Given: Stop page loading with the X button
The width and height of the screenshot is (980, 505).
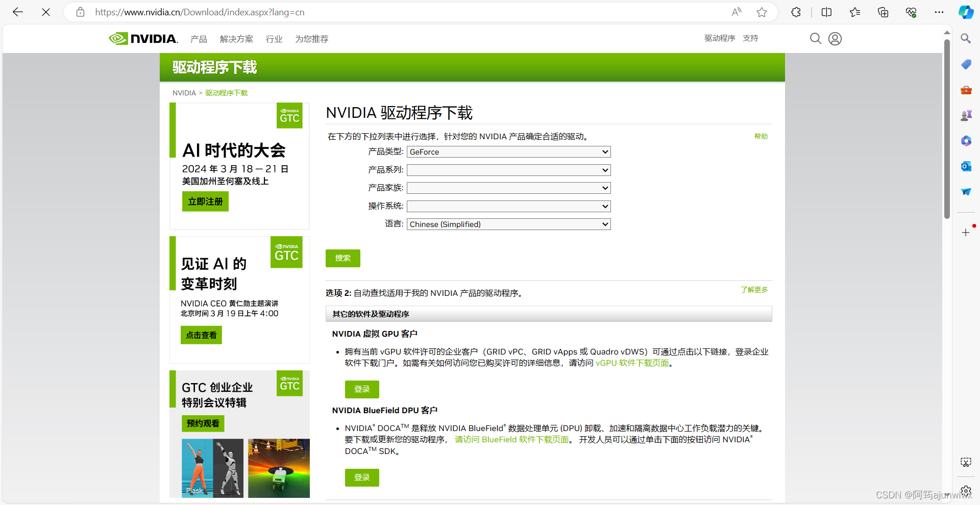Looking at the screenshot, I should tap(46, 12).
